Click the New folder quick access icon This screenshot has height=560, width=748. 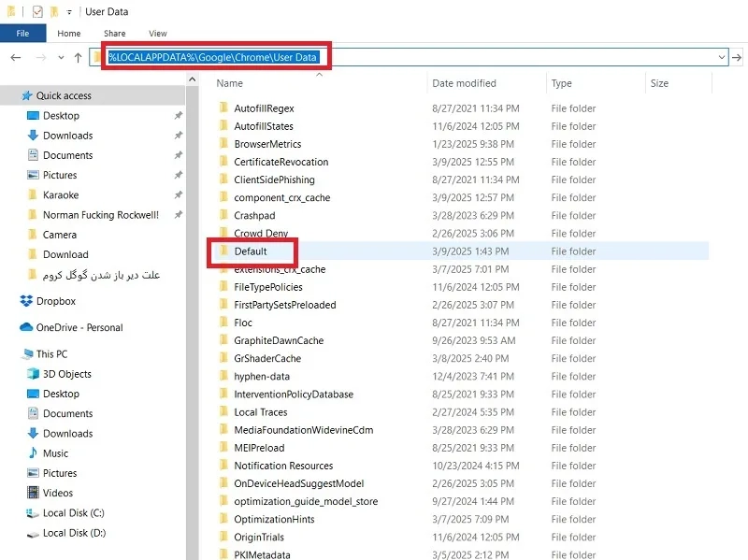54,11
